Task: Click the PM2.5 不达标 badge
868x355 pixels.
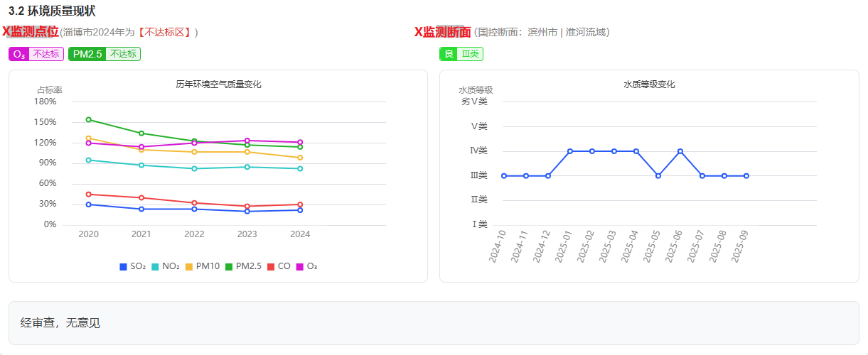Action: 105,54
